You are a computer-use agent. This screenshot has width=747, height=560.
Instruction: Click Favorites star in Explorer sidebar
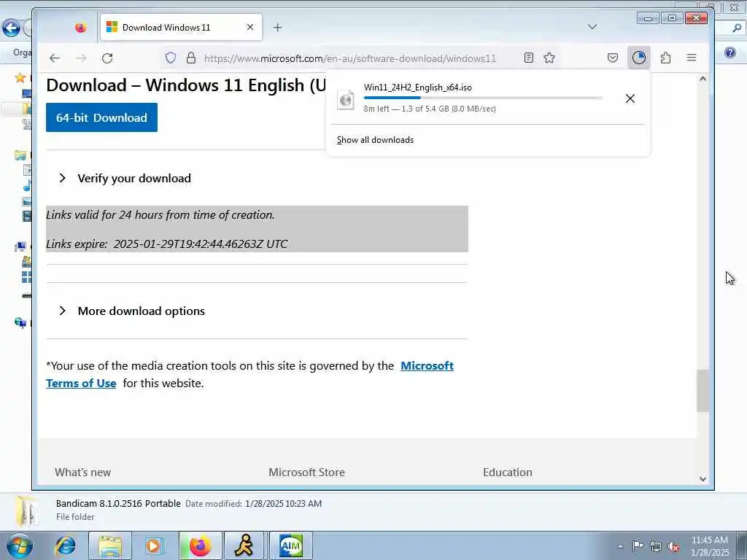[x=20, y=77]
